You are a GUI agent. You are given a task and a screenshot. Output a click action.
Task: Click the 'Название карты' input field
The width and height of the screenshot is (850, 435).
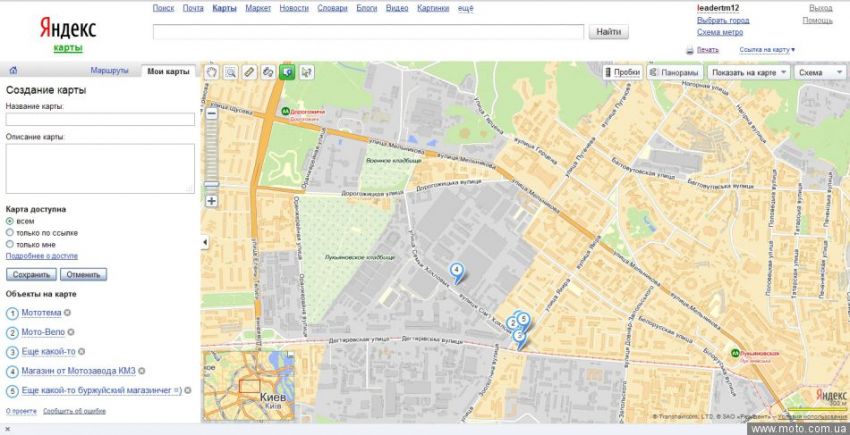coord(100,119)
